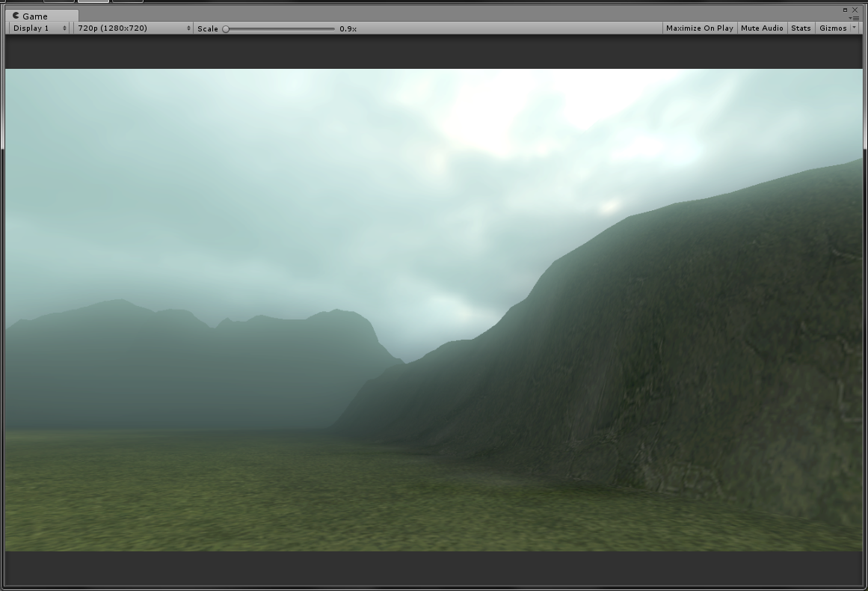Click the 0.9x scale value
Image resolution: width=868 pixels, height=591 pixels.
348,29
